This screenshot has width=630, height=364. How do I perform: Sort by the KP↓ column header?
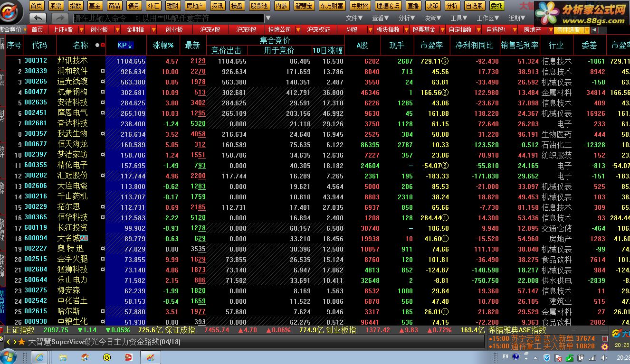coord(125,45)
